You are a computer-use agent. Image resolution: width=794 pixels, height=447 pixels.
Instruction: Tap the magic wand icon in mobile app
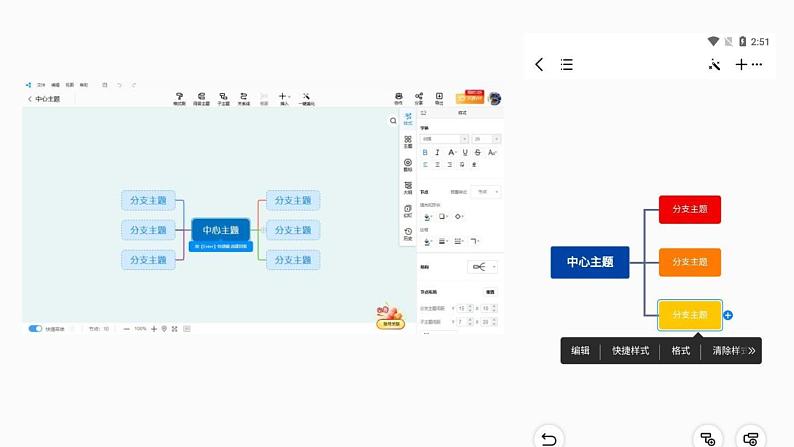pyautogui.click(x=714, y=64)
